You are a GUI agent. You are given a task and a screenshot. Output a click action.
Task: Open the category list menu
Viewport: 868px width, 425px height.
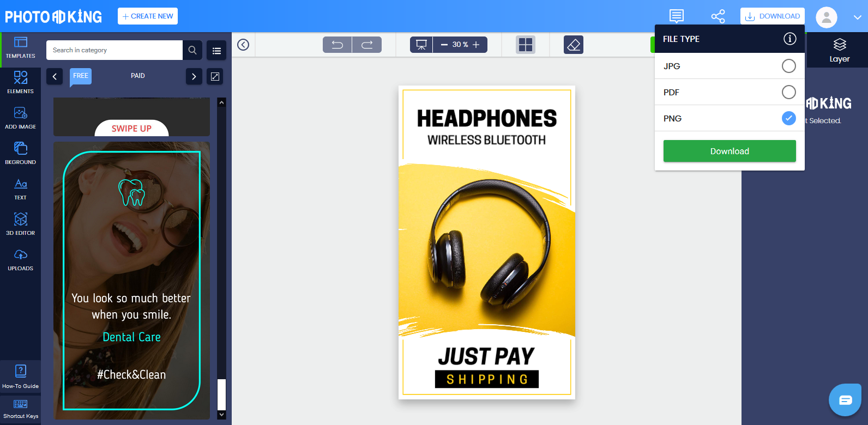(x=216, y=51)
